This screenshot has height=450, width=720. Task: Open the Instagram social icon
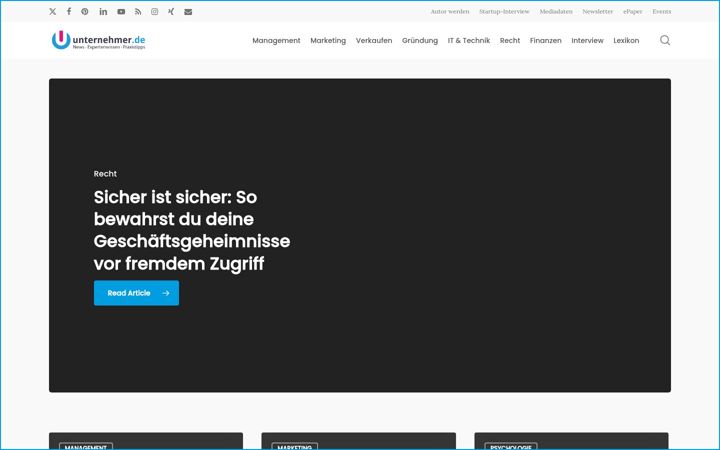point(154,11)
